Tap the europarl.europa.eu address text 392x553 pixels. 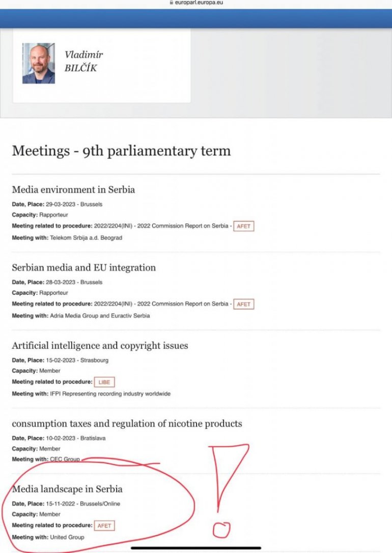pos(199,3)
